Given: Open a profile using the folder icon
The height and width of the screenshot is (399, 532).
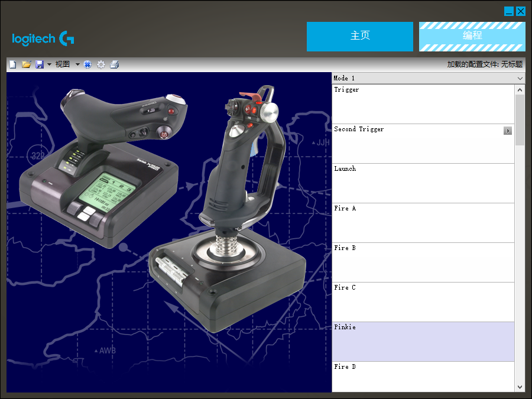Looking at the screenshot, I should pyautogui.click(x=26, y=64).
